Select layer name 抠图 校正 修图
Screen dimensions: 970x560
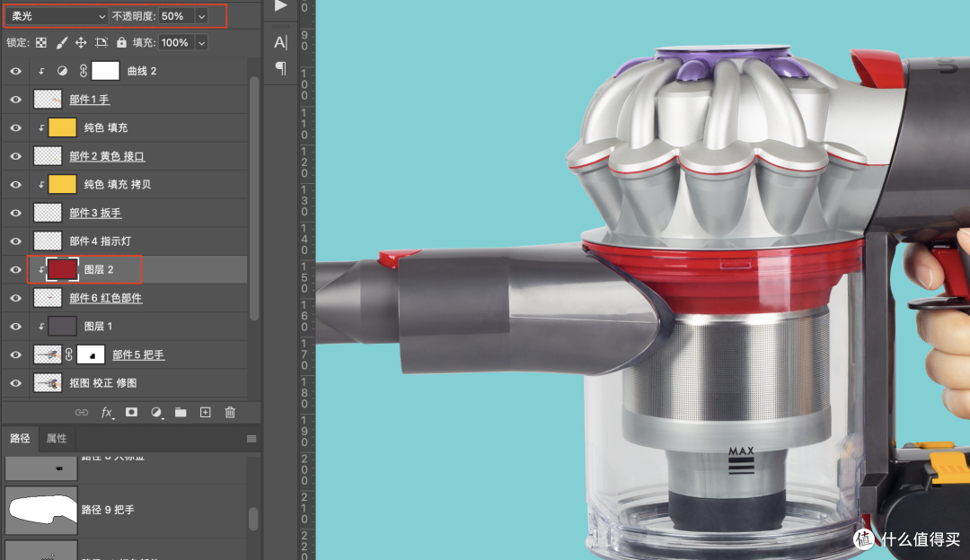tap(103, 383)
